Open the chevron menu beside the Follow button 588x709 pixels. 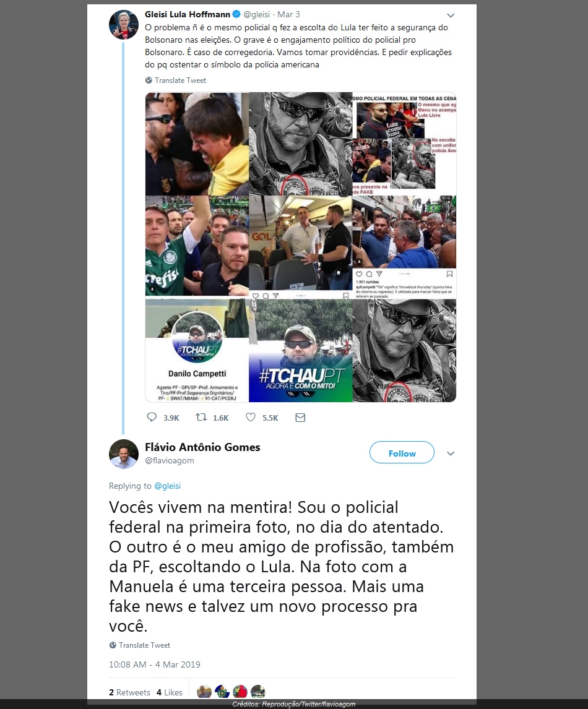pyautogui.click(x=451, y=453)
